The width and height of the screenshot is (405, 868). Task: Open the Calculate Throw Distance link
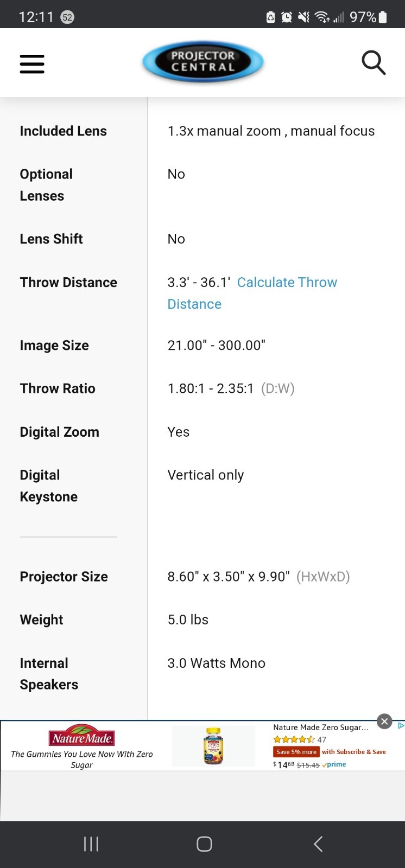tap(252, 293)
